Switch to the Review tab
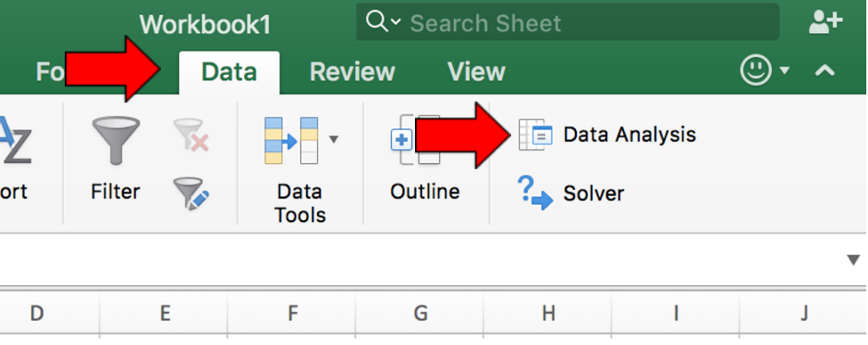 pyautogui.click(x=352, y=73)
